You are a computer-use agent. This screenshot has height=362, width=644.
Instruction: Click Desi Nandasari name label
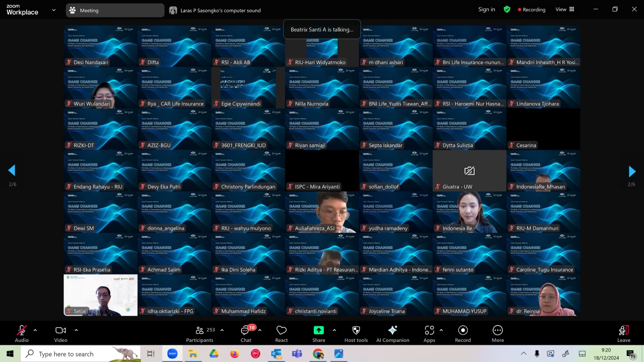[x=91, y=62]
